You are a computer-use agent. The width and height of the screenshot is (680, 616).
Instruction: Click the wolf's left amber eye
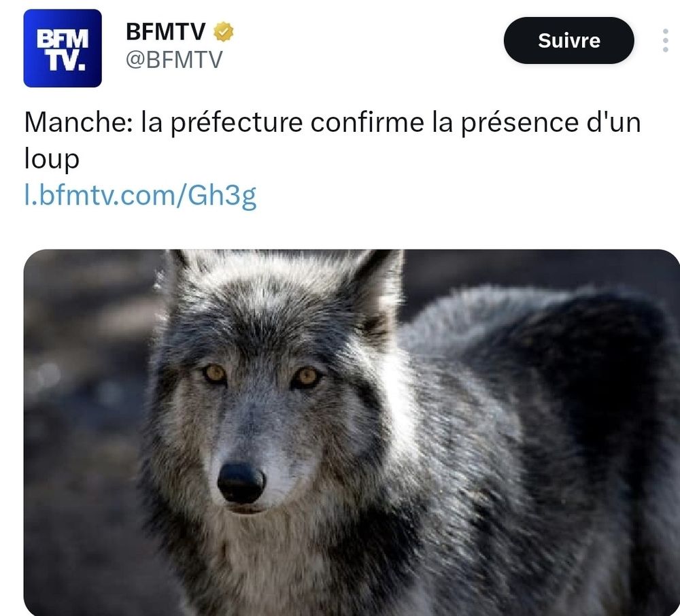point(215,373)
